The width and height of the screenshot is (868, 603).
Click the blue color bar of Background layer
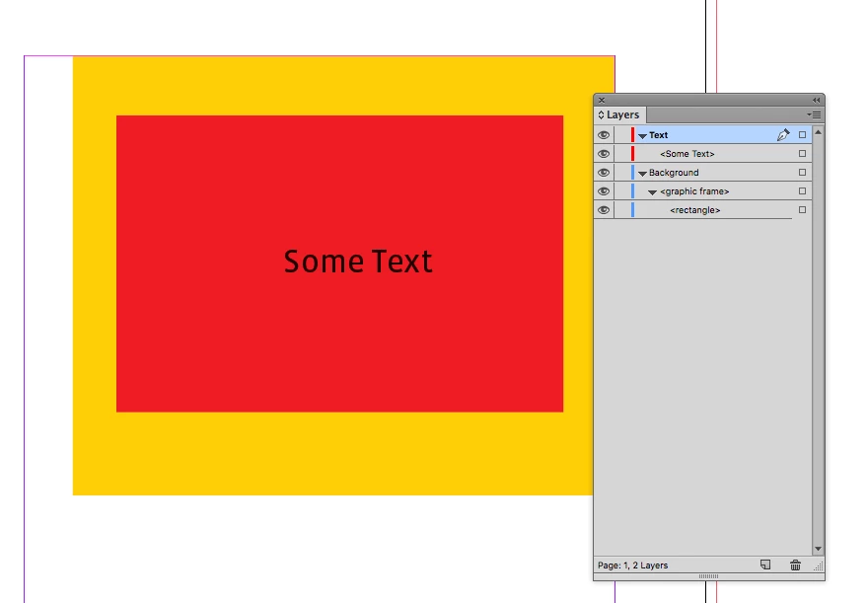632,173
